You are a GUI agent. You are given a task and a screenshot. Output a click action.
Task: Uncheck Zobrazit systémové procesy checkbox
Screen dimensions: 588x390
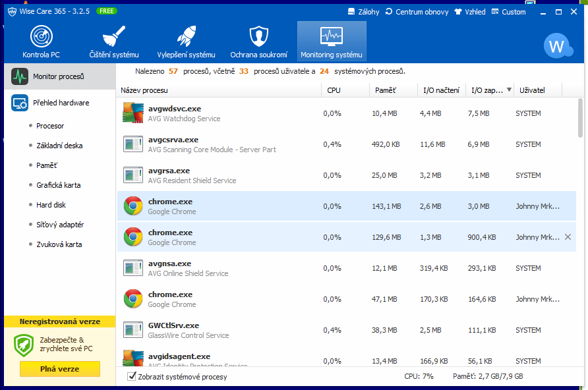pyautogui.click(x=132, y=376)
